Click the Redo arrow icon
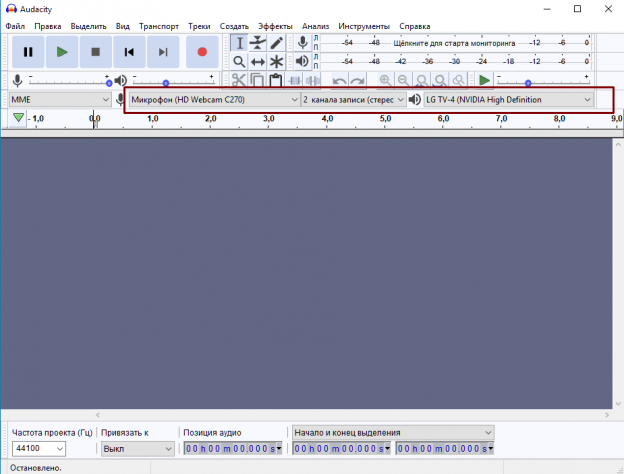 [358, 81]
